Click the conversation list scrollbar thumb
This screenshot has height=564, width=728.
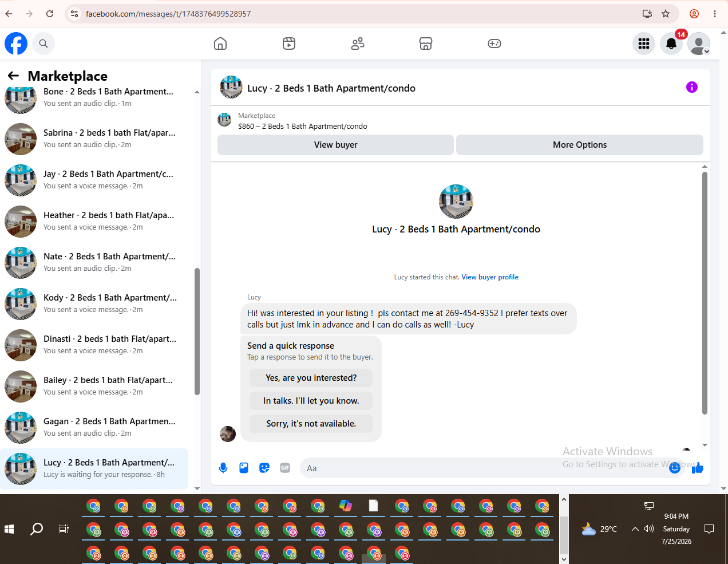197,332
